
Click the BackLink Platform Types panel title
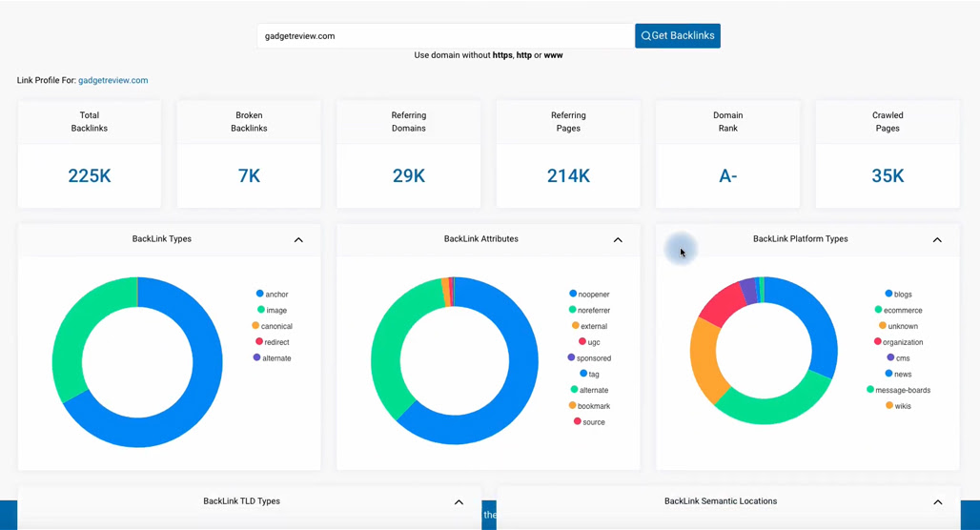pyautogui.click(x=801, y=238)
